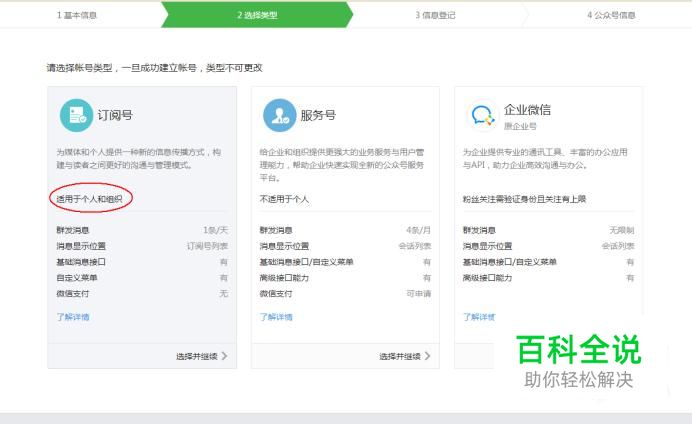Choose 选择并继续 under 订阅号 card
The width and height of the screenshot is (692, 424).
click(197, 356)
